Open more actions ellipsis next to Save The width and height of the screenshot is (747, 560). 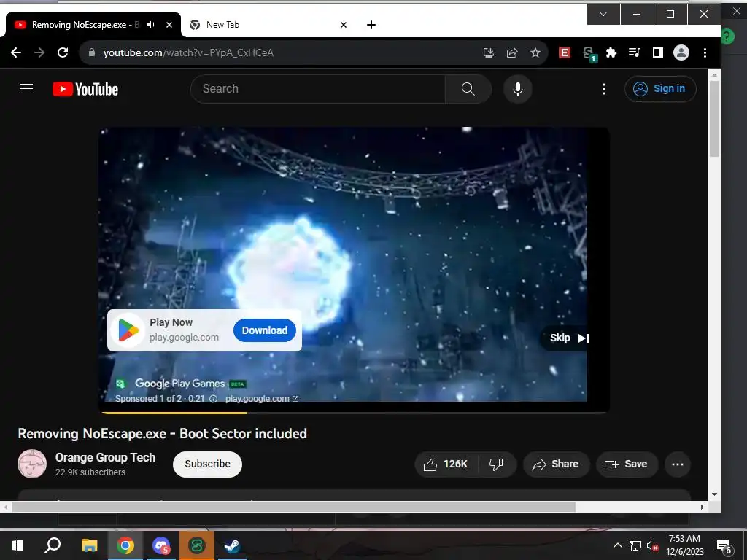click(x=678, y=464)
